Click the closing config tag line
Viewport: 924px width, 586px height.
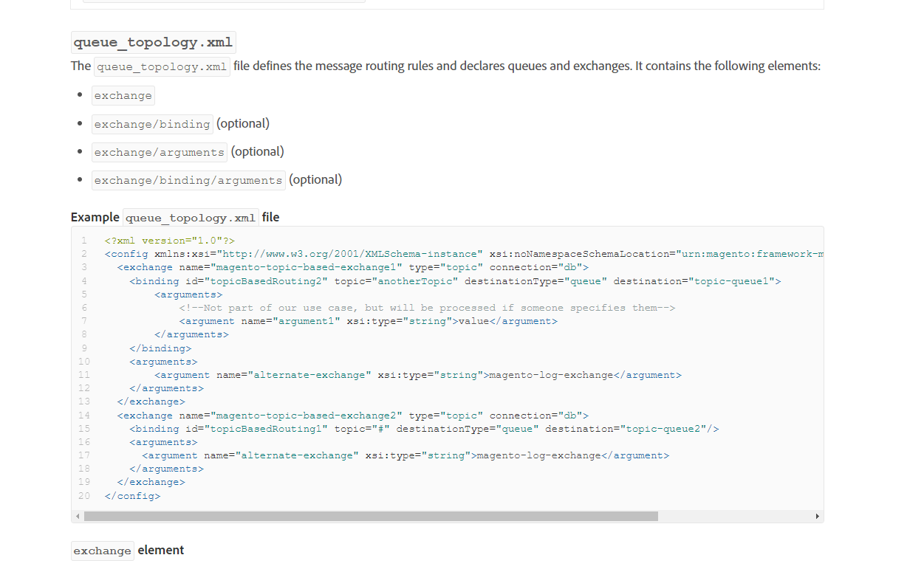(x=132, y=496)
